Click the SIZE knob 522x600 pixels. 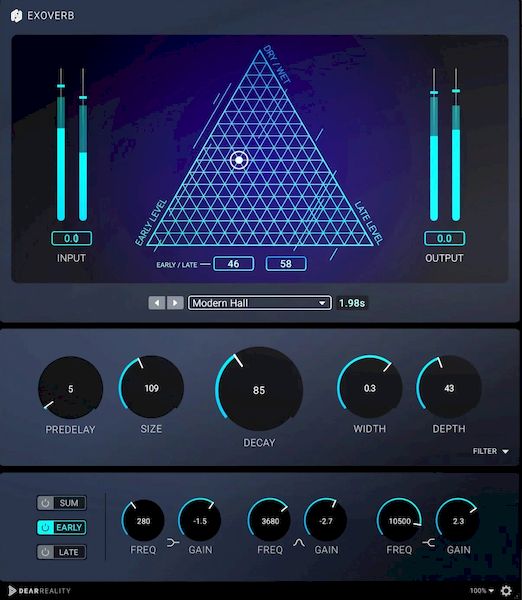(152, 388)
